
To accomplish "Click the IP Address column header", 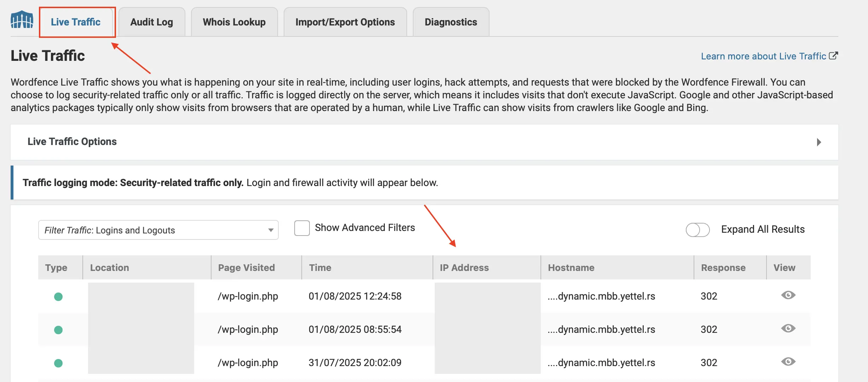I will 464,268.
